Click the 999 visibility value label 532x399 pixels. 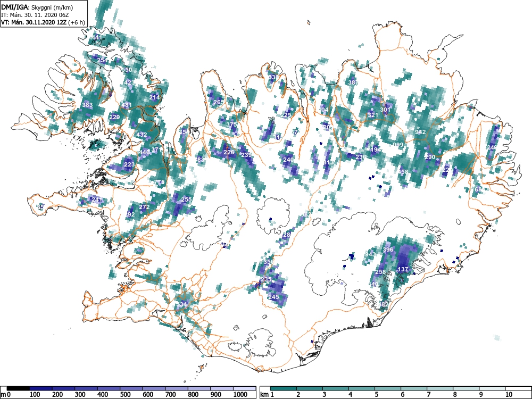coord(398,145)
